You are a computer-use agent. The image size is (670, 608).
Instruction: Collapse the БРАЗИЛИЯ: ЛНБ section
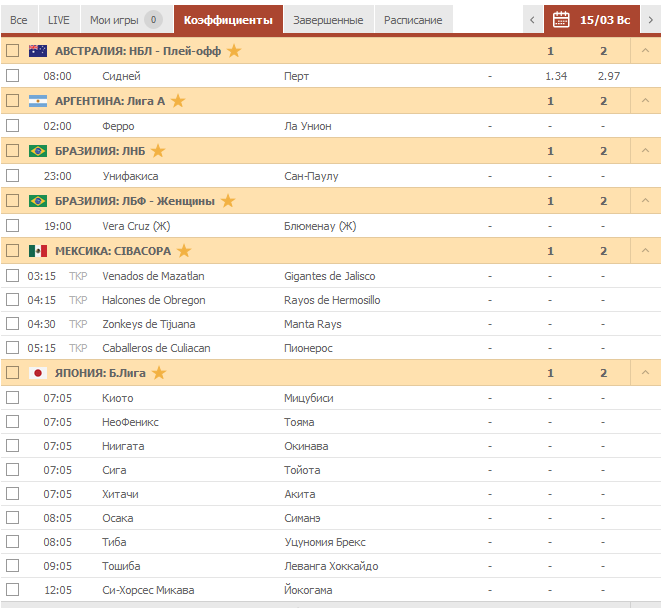(645, 151)
